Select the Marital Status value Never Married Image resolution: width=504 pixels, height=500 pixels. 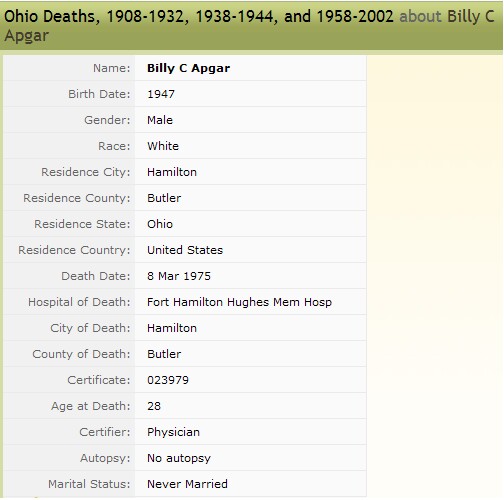[187, 484]
